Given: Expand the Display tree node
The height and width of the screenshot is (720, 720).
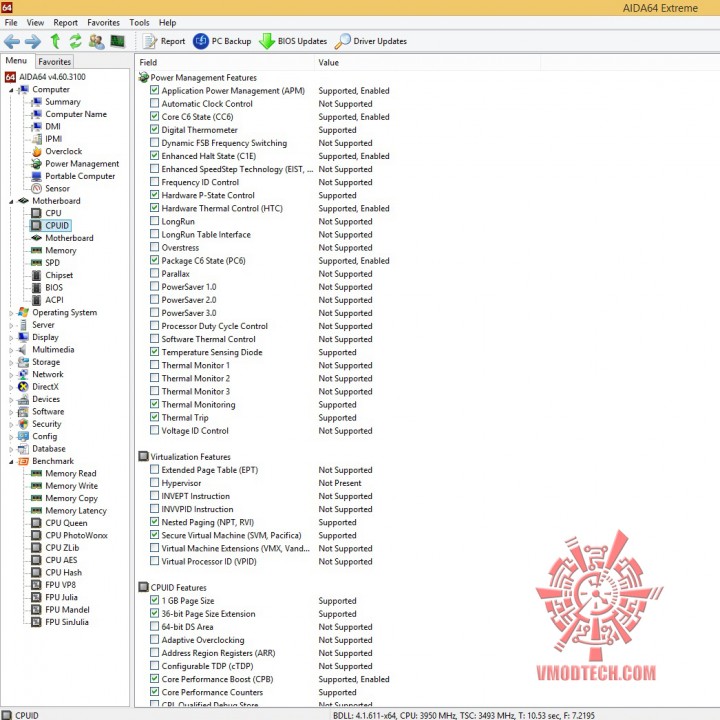Looking at the screenshot, I should 11,338.
